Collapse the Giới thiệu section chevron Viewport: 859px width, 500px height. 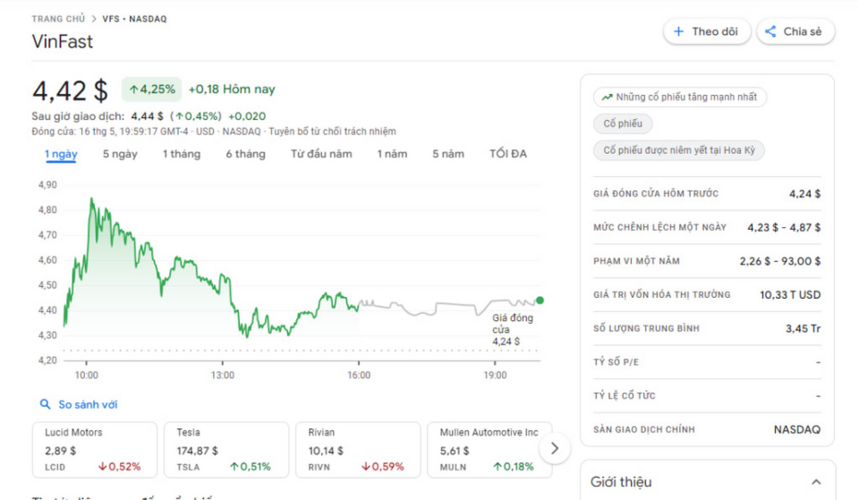click(x=816, y=482)
